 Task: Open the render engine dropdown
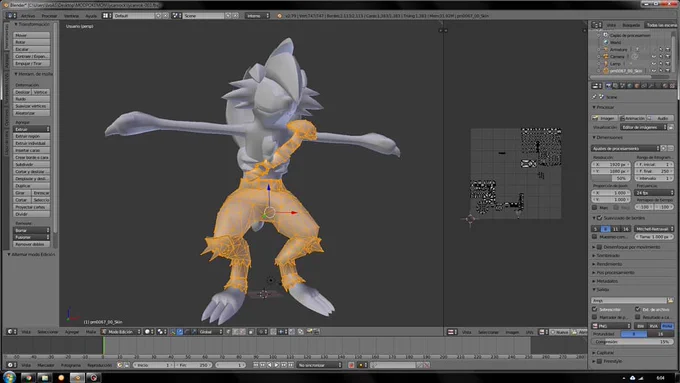[258, 16]
